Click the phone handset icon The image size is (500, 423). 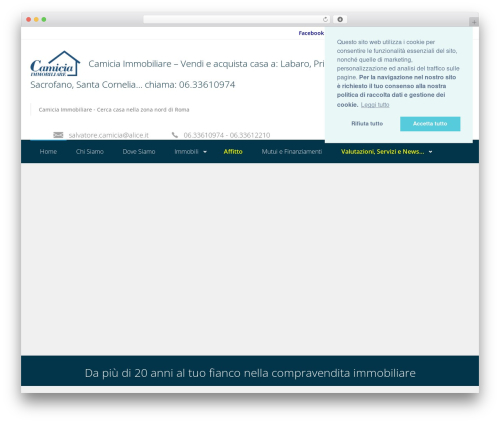(175, 135)
